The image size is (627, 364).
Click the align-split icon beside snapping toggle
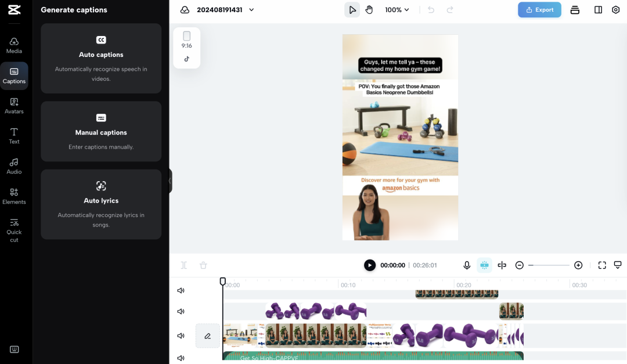[502, 265]
